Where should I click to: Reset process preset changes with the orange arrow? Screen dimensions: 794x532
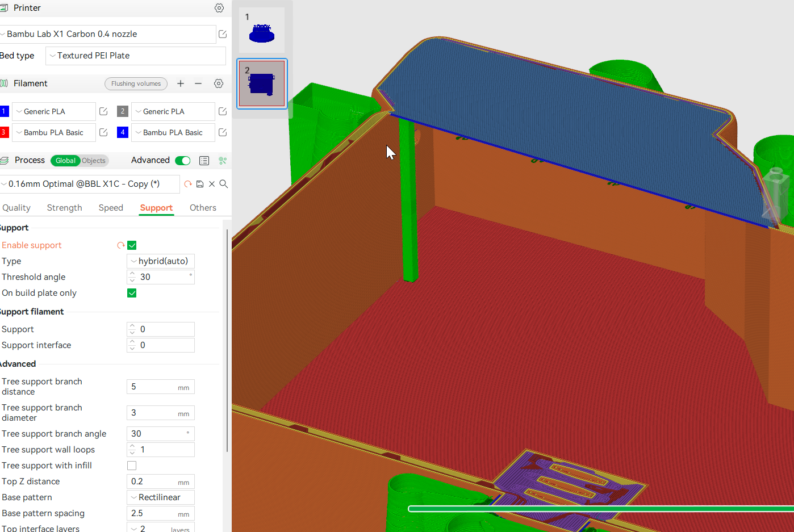(188, 184)
